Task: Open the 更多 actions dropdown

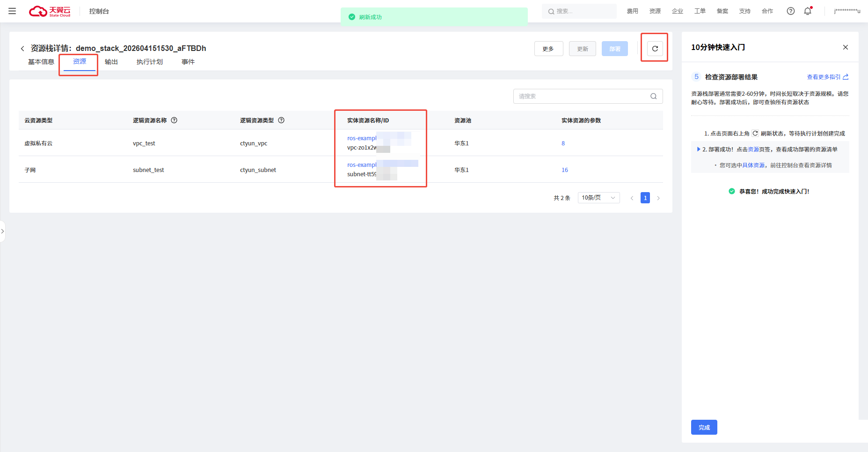Action: [548, 49]
